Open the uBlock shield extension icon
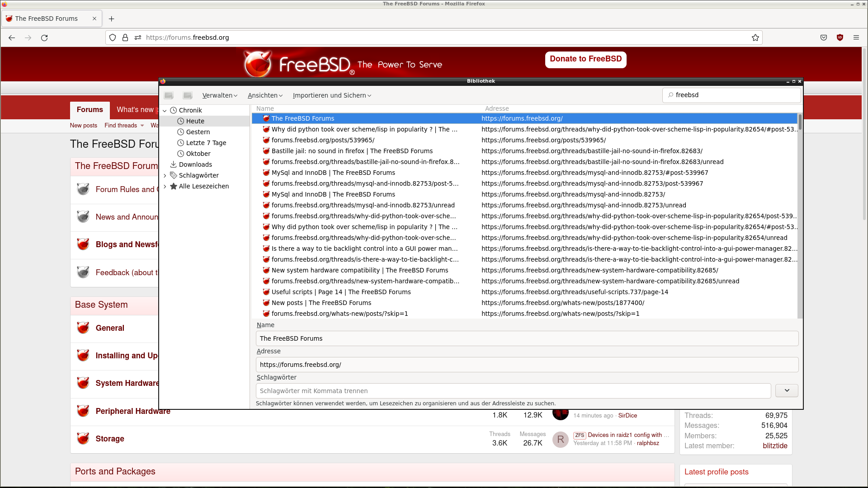 click(x=840, y=38)
